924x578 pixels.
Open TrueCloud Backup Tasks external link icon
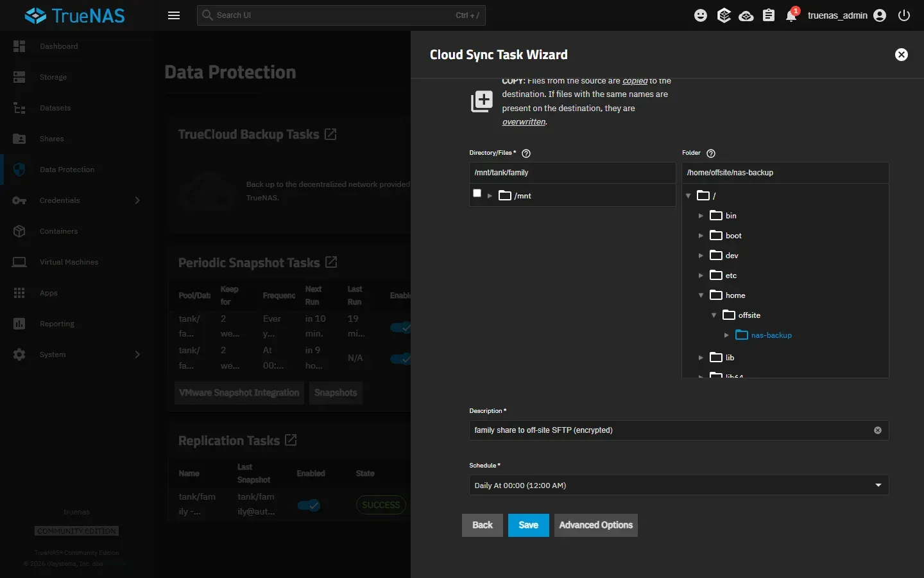pyautogui.click(x=330, y=134)
